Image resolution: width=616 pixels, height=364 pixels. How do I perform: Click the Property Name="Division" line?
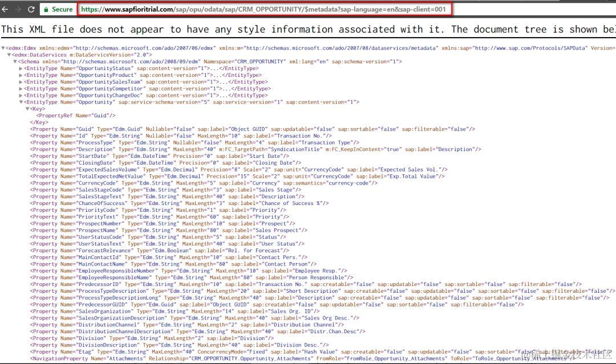[x=153, y=338]
